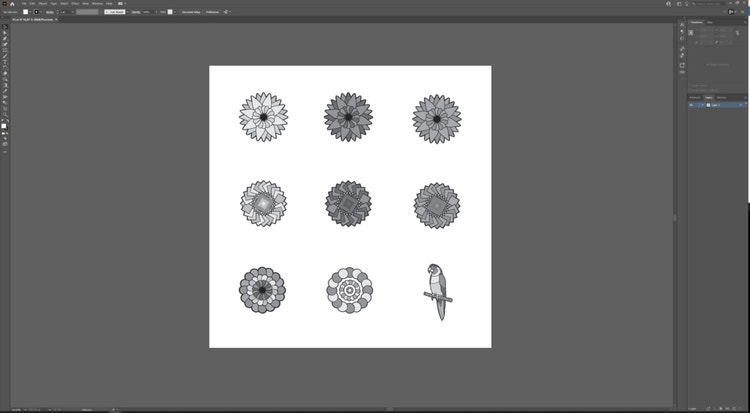Image resolution: width=750 pixels, height=413 pixels.
Task: Expand Layer 1 disclosure arrow
Action: [x=702, y=104]
